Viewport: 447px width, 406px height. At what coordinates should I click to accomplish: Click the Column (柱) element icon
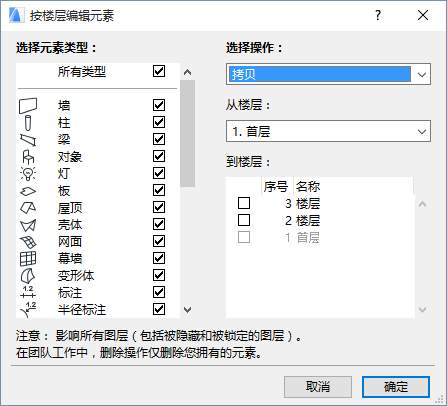tap(28, 123)
